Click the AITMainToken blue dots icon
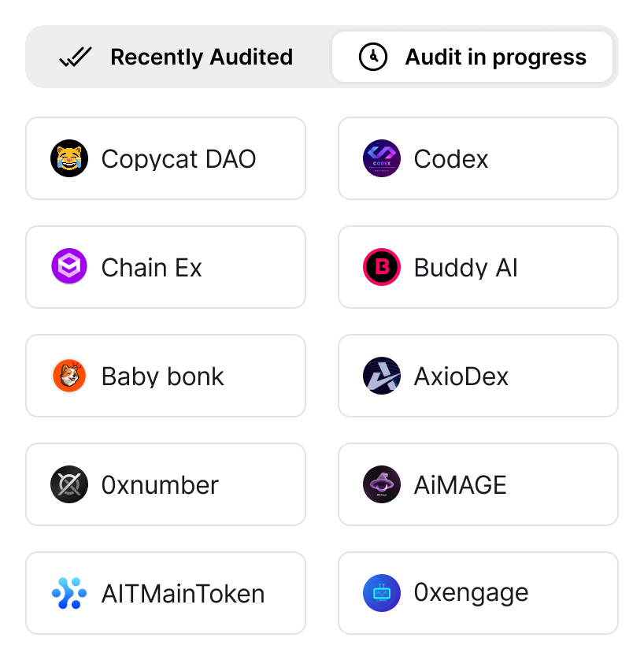 coord(69,594)
